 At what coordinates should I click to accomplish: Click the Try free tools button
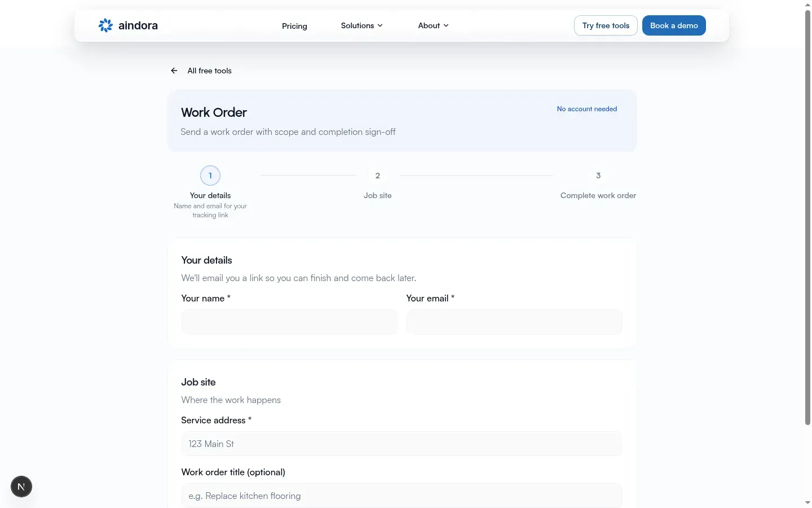[x=606, y=25]
